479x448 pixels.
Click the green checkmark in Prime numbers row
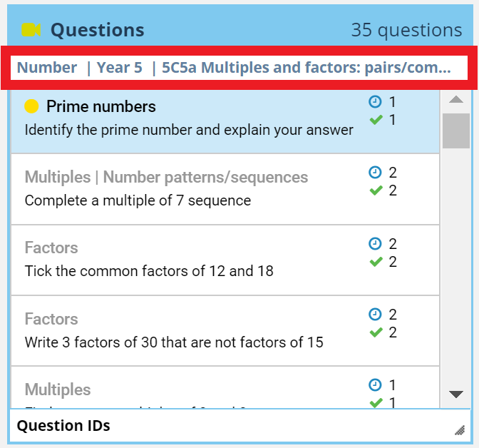point(376,120)
